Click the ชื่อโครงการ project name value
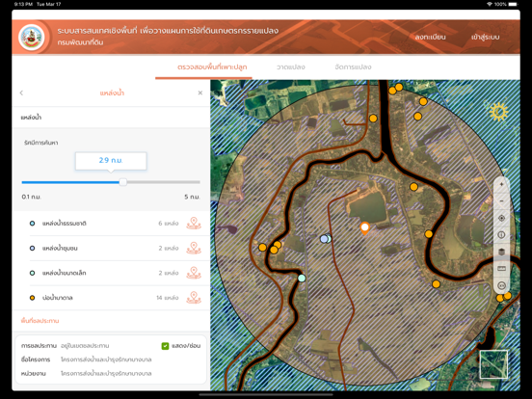Viewport: 532px width, 399px height. point(106,359)
